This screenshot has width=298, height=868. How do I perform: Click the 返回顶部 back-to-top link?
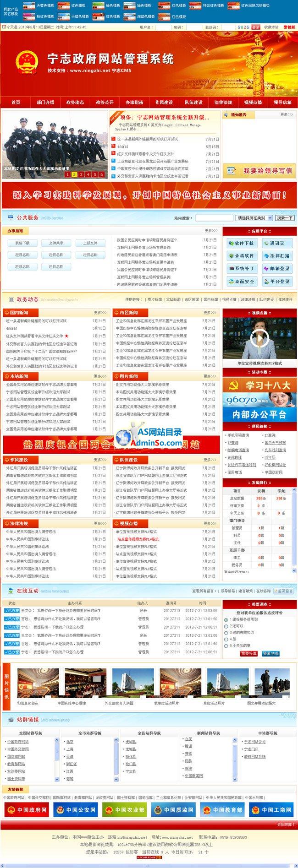point(286,825)
